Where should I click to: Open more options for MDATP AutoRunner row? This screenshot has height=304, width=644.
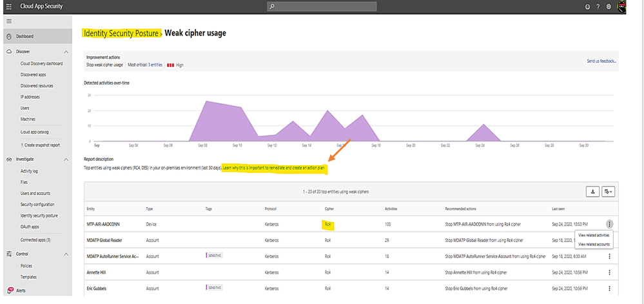click(x=609, y=256)
